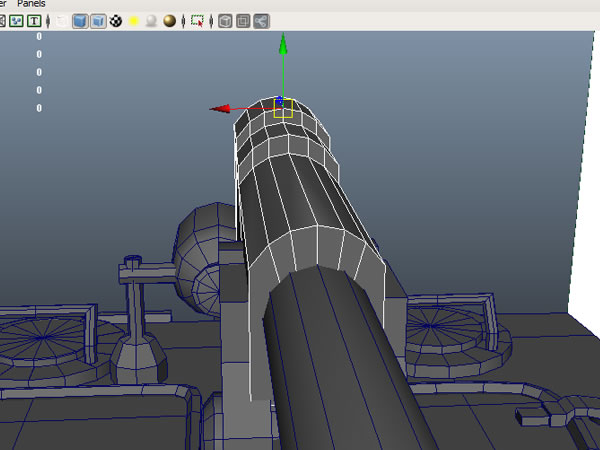Click the red X-axis manipulator arrow

220,109
